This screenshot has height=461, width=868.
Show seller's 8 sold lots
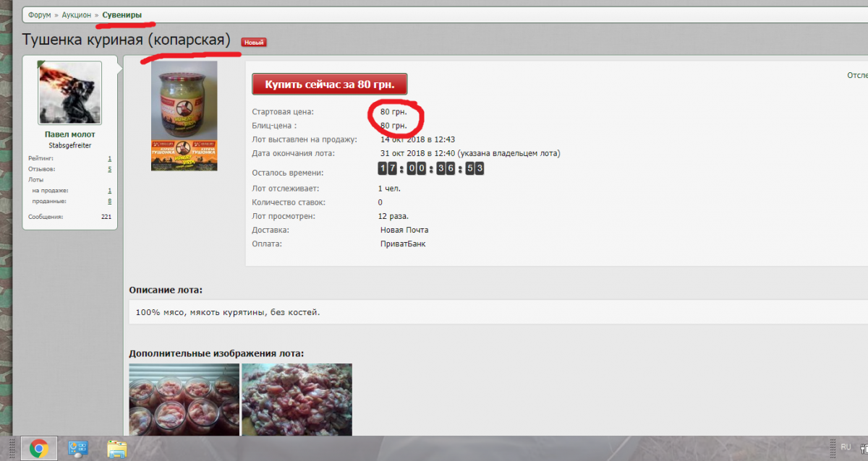pyautogui.click(x=110, y=202)
